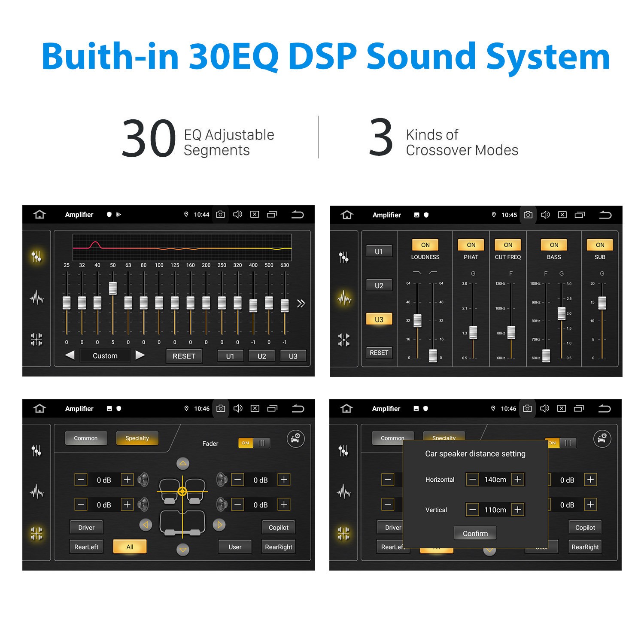Click the Custom preset name field
644x644 pixels.
pos(105,355)
